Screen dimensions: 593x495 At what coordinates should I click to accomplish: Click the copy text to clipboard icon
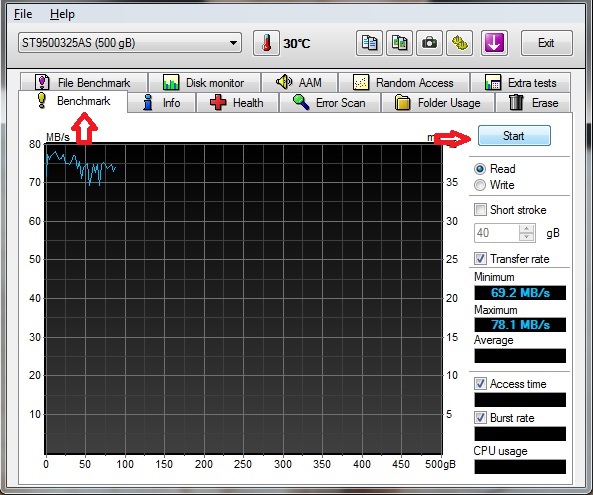369,43
